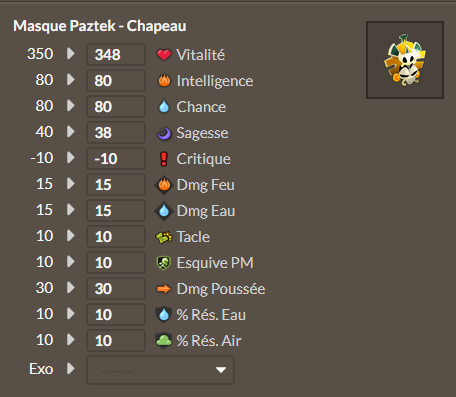456x397 pixels.
Task: Click the Critique red exclamation icon
Action: click(x=164, y=159)
